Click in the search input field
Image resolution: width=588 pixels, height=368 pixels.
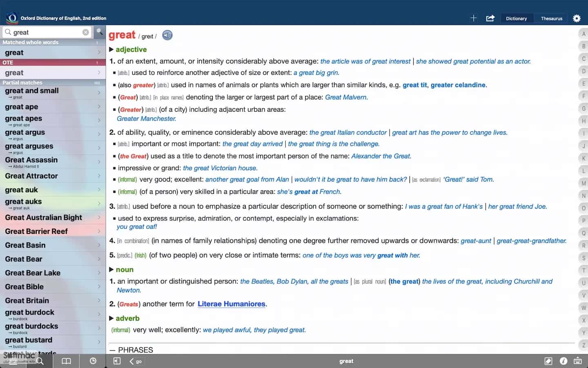tap(47, 32)
